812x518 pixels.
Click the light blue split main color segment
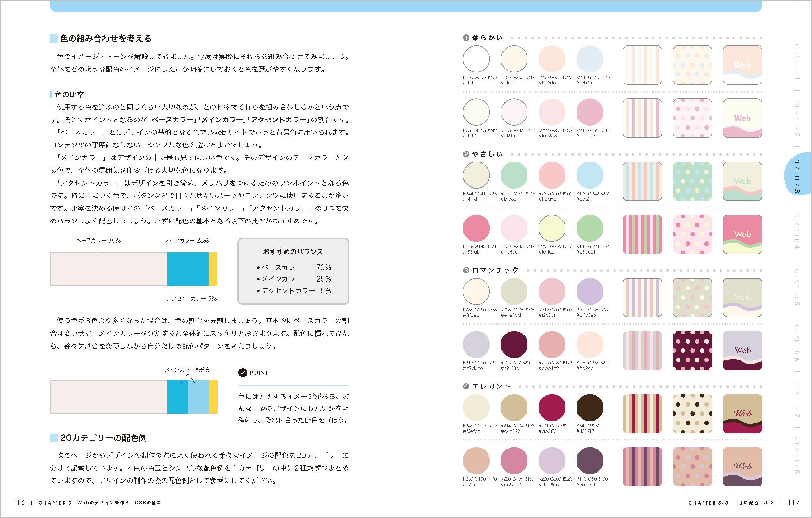198,397
